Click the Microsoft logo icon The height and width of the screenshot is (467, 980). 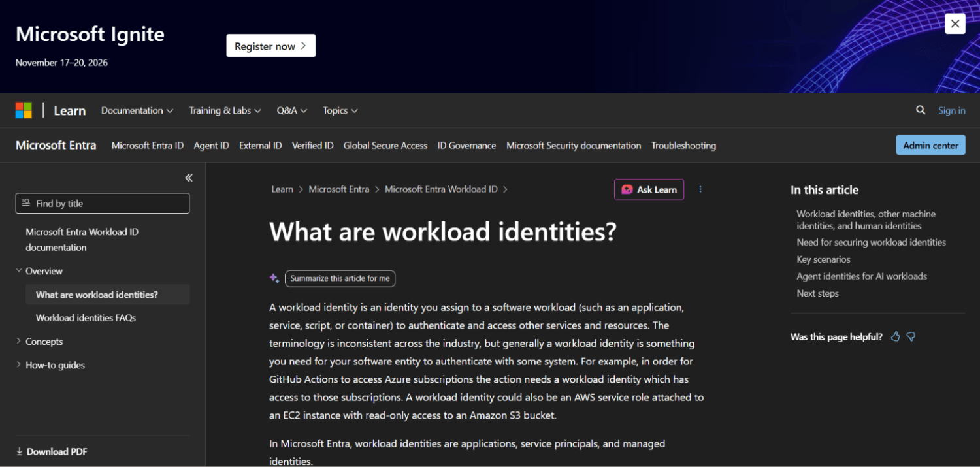click(24, 110)
